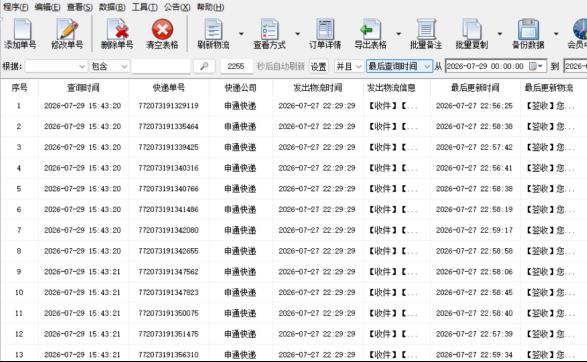Image resolution: width=587 pixels, height=362 pixels.
Task: Select tracking number 772073191340316
Action: pyautogui.click(x=168, y=168)
